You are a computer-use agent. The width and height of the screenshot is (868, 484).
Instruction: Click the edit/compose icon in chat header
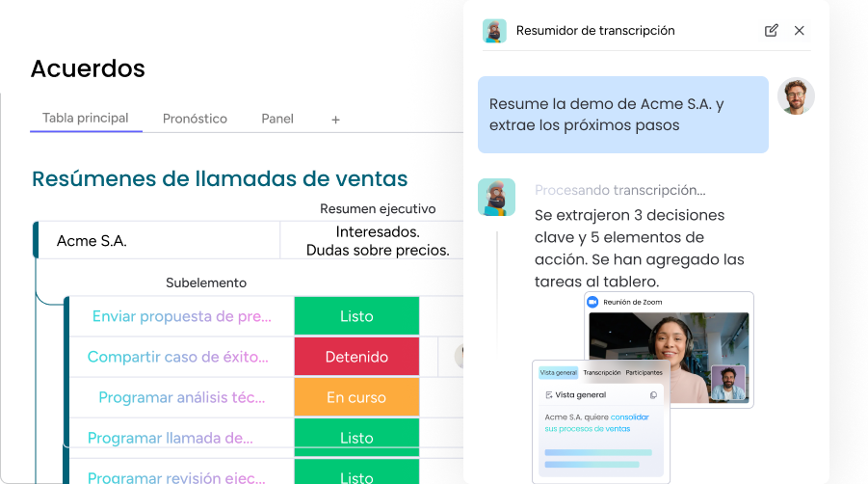771,31
